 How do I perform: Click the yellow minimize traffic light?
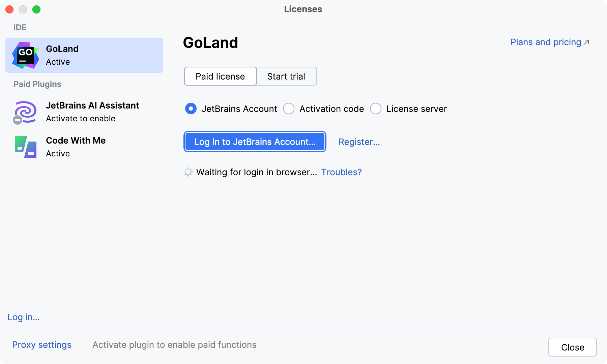(23, 9)
